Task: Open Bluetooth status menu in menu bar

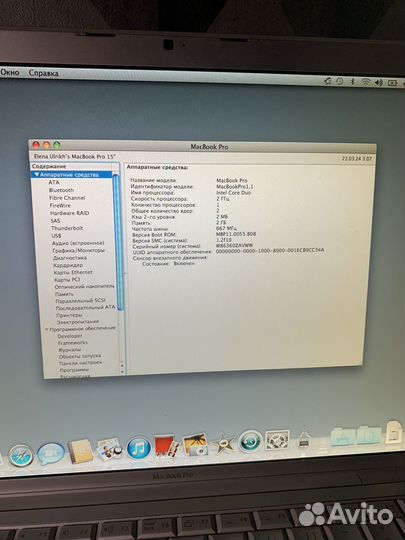Action: click(x=352, y=82)
